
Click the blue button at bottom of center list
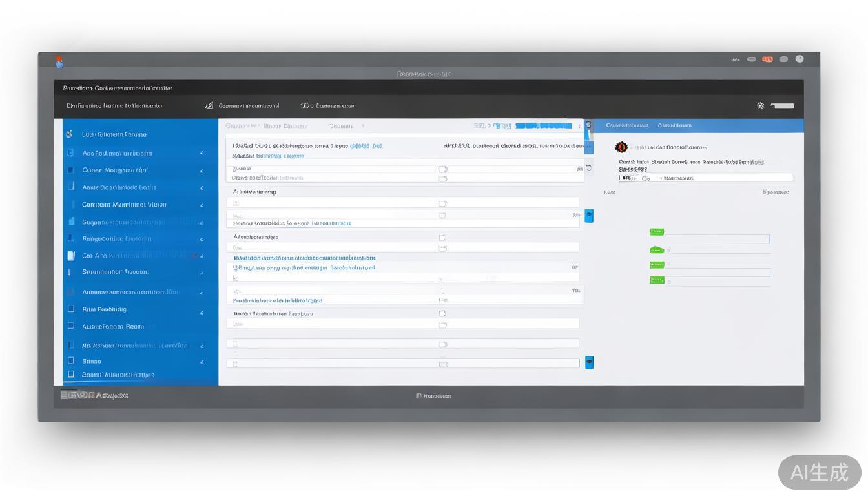coord(589,362)
